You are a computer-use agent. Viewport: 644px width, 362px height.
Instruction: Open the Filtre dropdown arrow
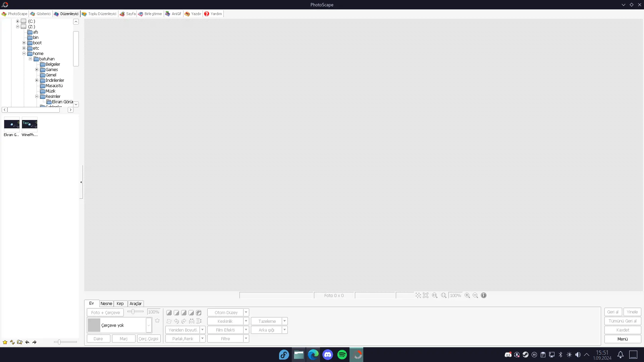[246, 339]
